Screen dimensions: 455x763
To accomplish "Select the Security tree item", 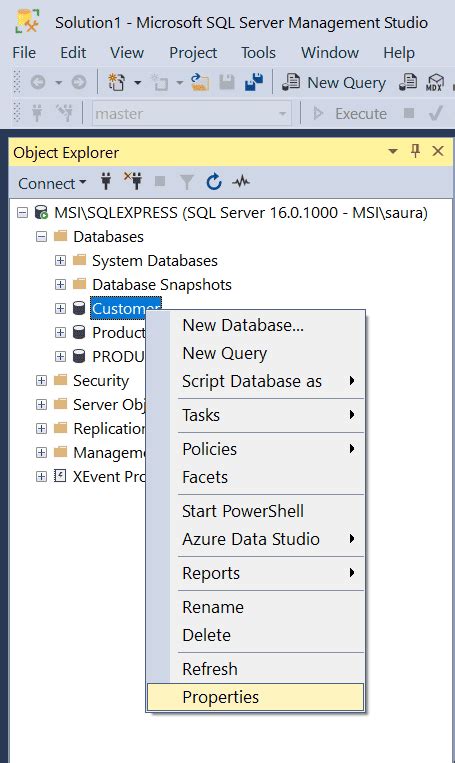I will tap(101, 381).
